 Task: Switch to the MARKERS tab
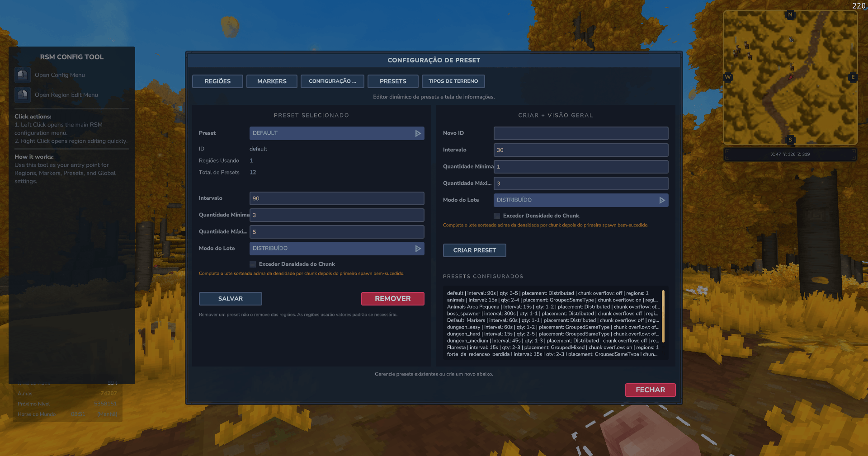(272, 81)
